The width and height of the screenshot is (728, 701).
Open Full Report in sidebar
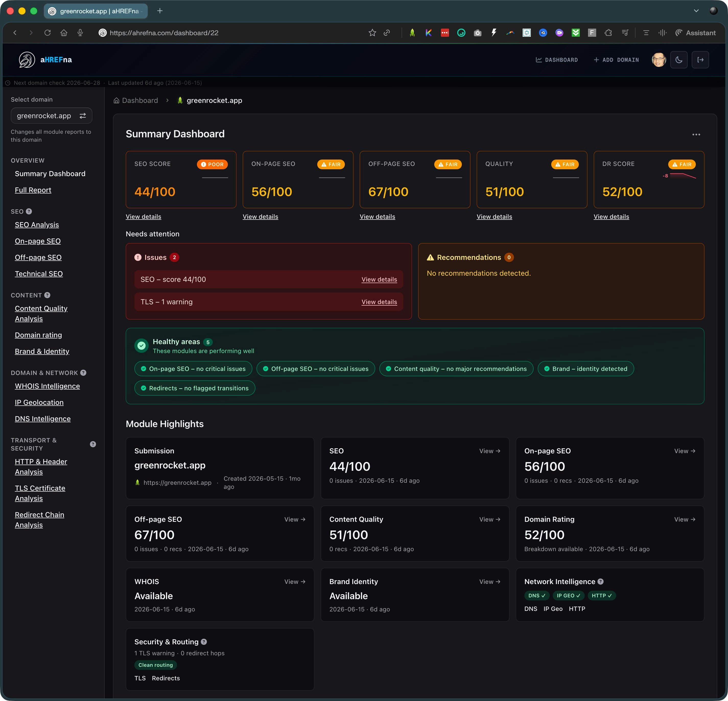tap(33, 190)
